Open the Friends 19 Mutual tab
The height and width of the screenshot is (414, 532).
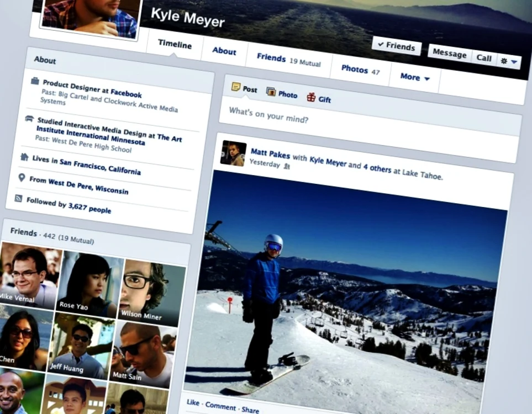click(289, 60)
